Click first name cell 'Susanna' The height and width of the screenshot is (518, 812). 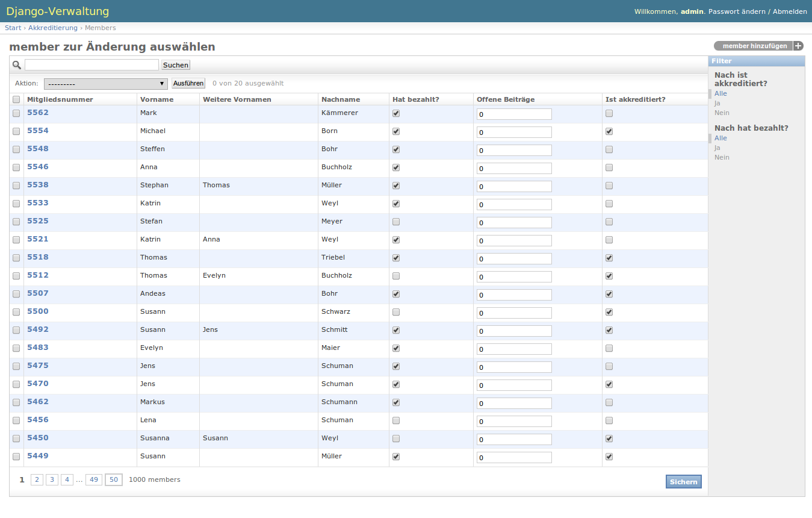pyautogui.click(x=155, y=438)
